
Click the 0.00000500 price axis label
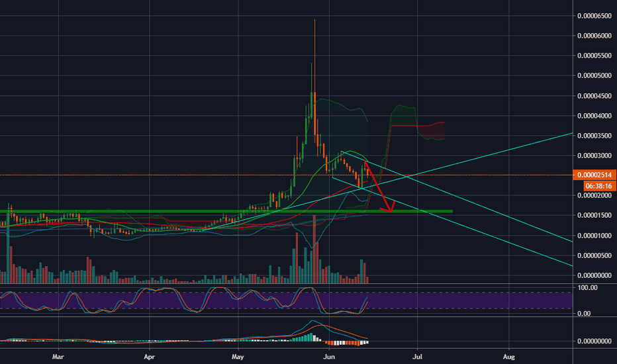tap(594, 255)
